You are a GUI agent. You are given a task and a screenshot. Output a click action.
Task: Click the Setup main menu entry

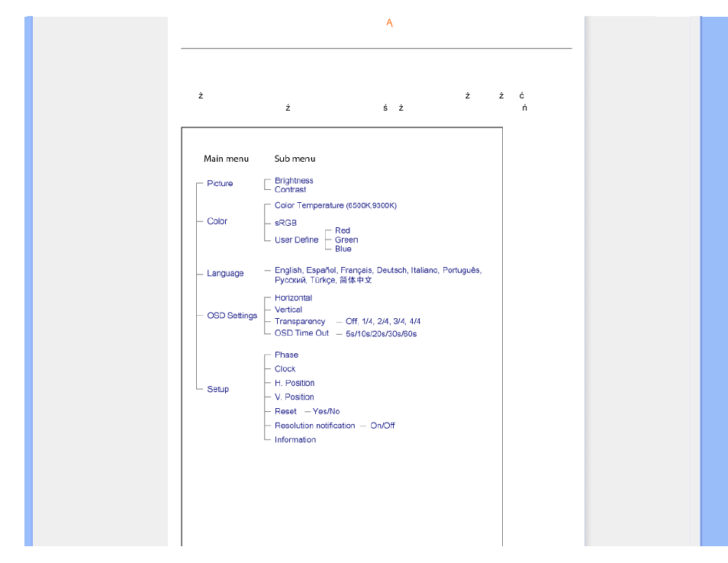217,389
